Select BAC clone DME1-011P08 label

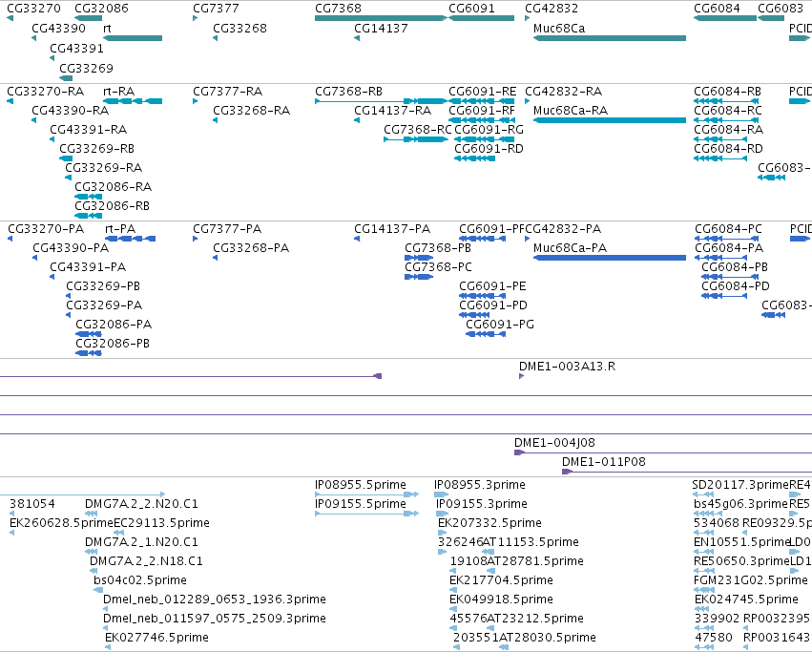[x=604, y=462]
